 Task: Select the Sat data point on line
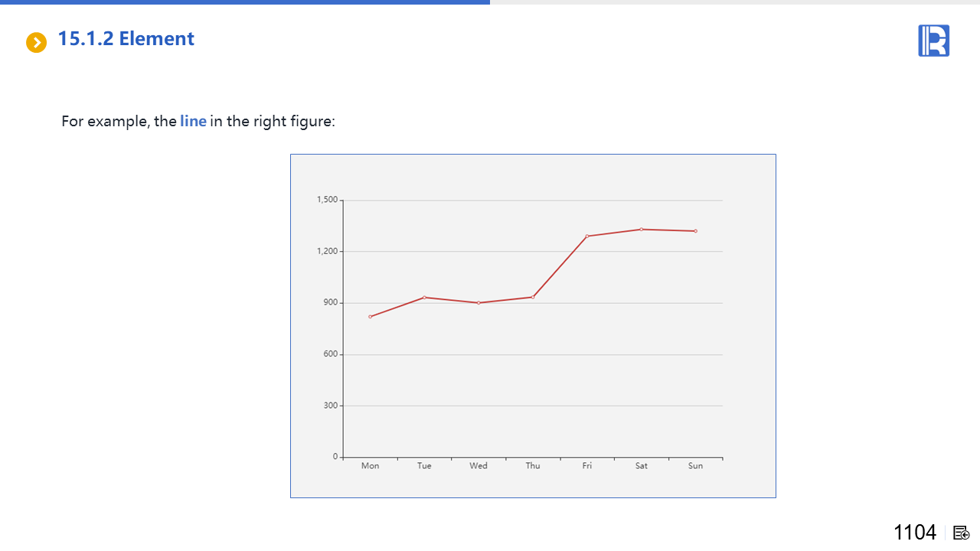click(x=641, y=229)
